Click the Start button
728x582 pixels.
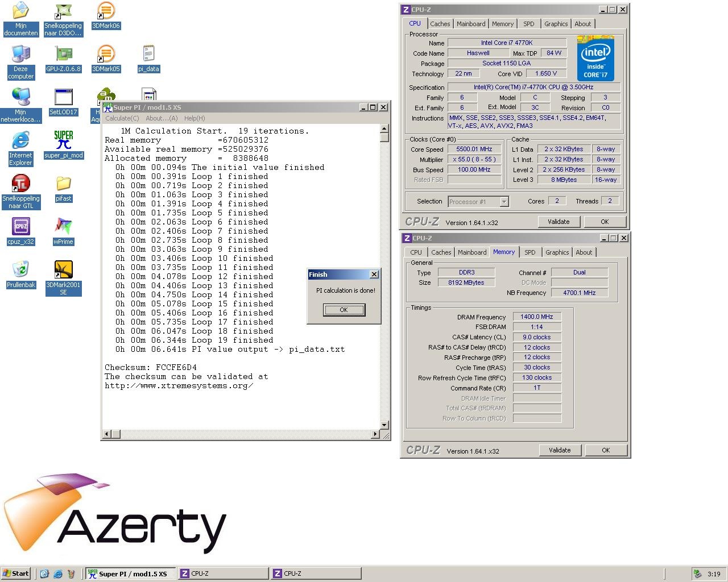tap(16, 574)
